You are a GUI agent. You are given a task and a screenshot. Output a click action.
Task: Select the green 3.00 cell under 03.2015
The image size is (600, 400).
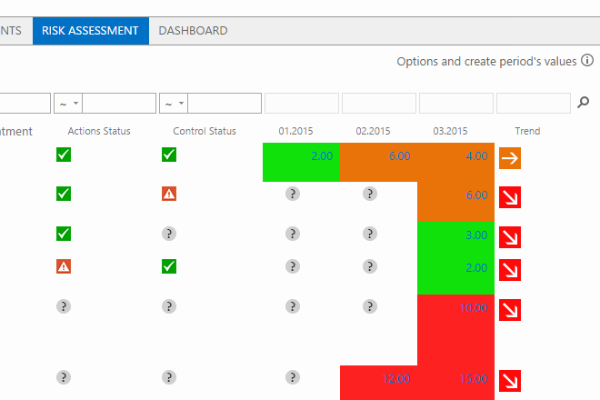pyautogui.click(x=456, y=238)
